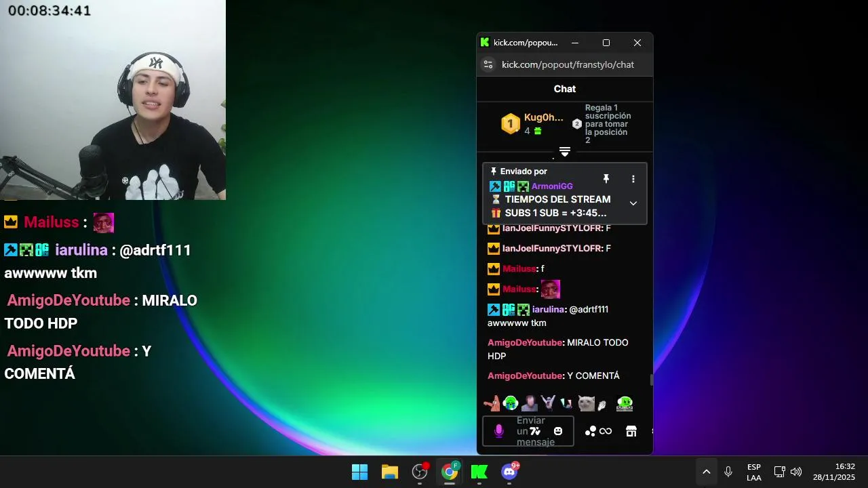
Task: Click the kick.com popout browser tab title
Action: (x=526, y=43)
